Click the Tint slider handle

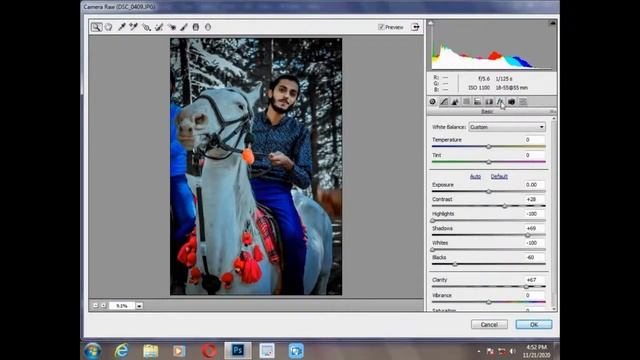click(489, 162)
